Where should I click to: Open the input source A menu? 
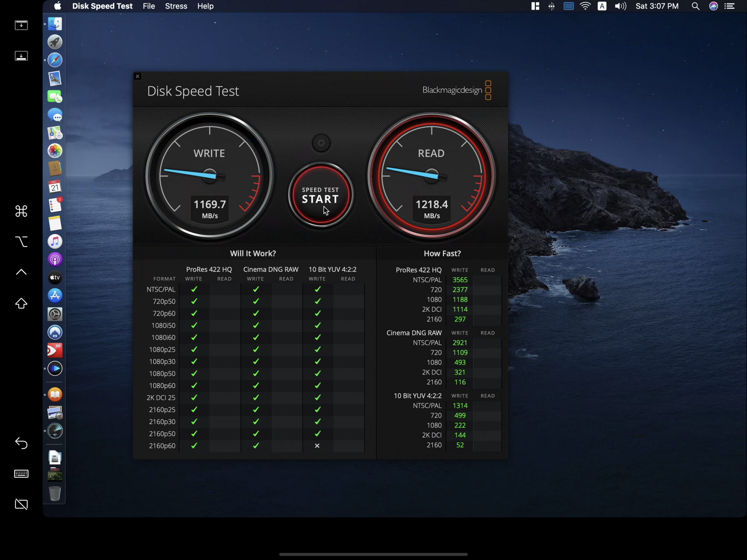tap(602, 6)
